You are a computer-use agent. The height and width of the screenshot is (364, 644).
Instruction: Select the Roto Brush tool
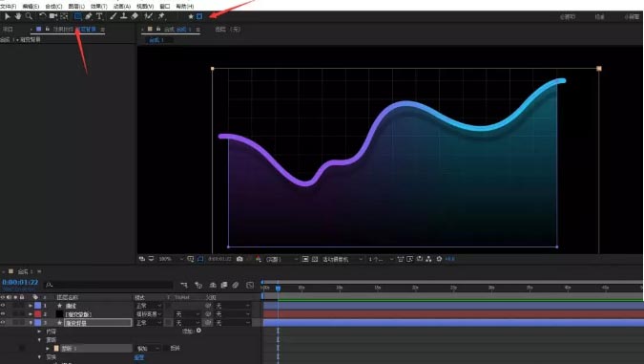click(x=148, y=16)
